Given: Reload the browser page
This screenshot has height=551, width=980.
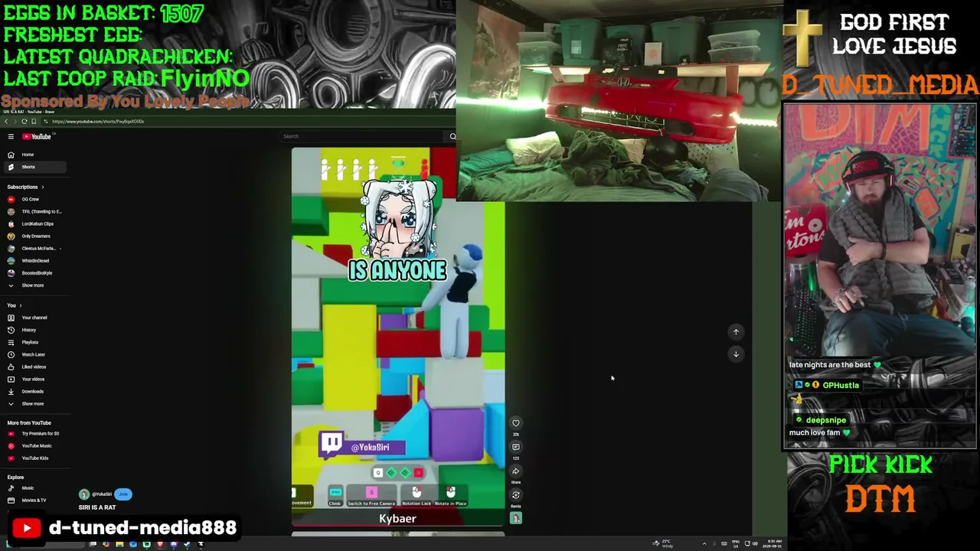Looking at the screenshot, I should (x=24, y=122).
